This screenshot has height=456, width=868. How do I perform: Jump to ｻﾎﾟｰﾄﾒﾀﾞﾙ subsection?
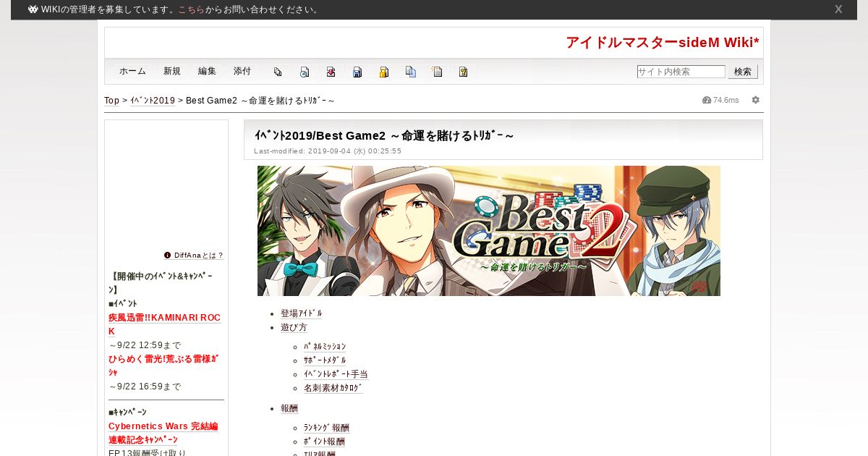[x=325, y=360]
